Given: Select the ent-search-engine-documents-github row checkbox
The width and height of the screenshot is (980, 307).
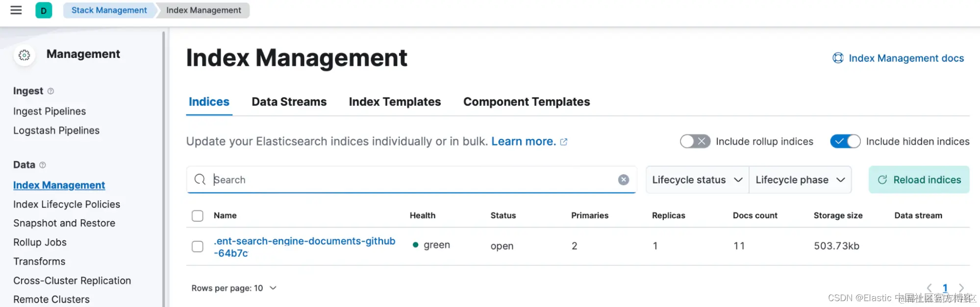Looking at the screenshot, I should click(198, 246).
